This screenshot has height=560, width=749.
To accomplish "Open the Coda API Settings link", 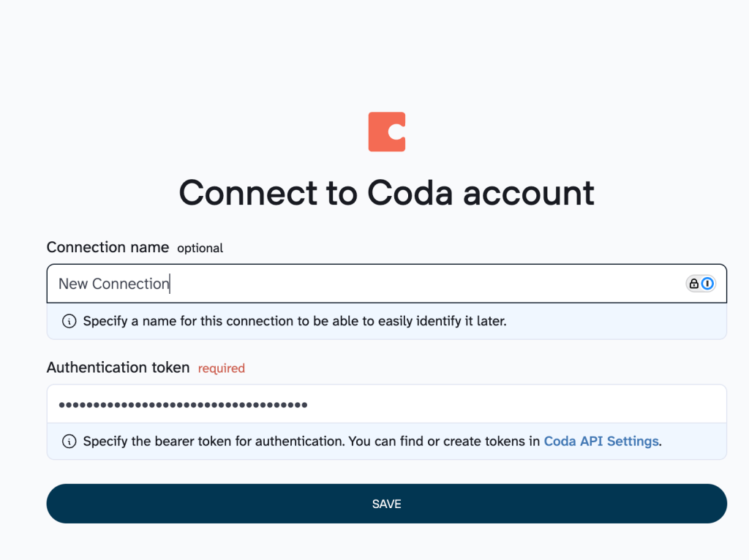I will [x=601, y=441].
